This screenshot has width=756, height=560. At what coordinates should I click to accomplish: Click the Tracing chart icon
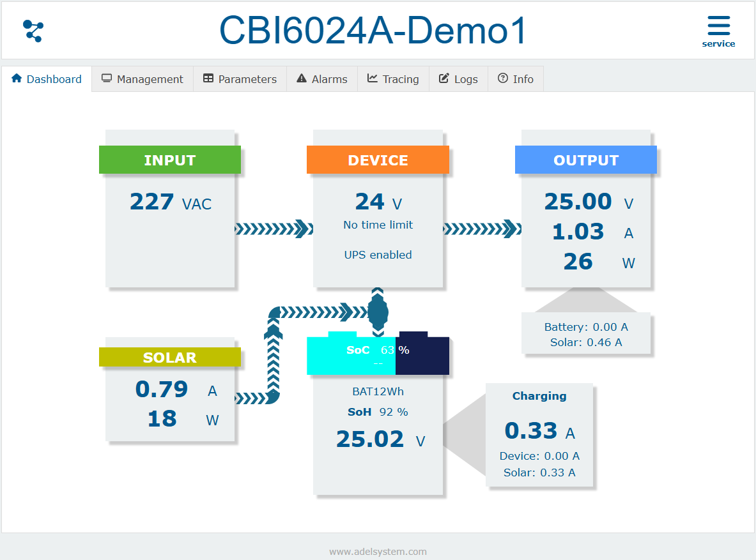[x=372, y=78]
